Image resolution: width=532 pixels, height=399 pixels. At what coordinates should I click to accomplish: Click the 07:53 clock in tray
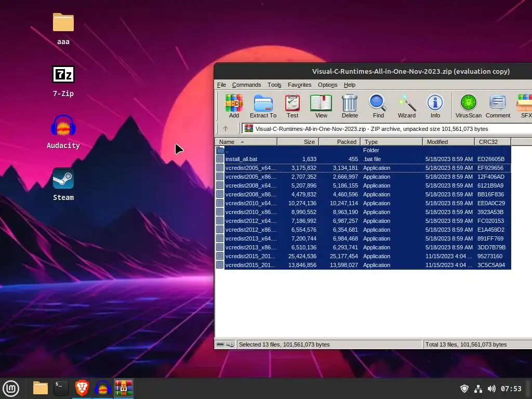coord(511,389)
